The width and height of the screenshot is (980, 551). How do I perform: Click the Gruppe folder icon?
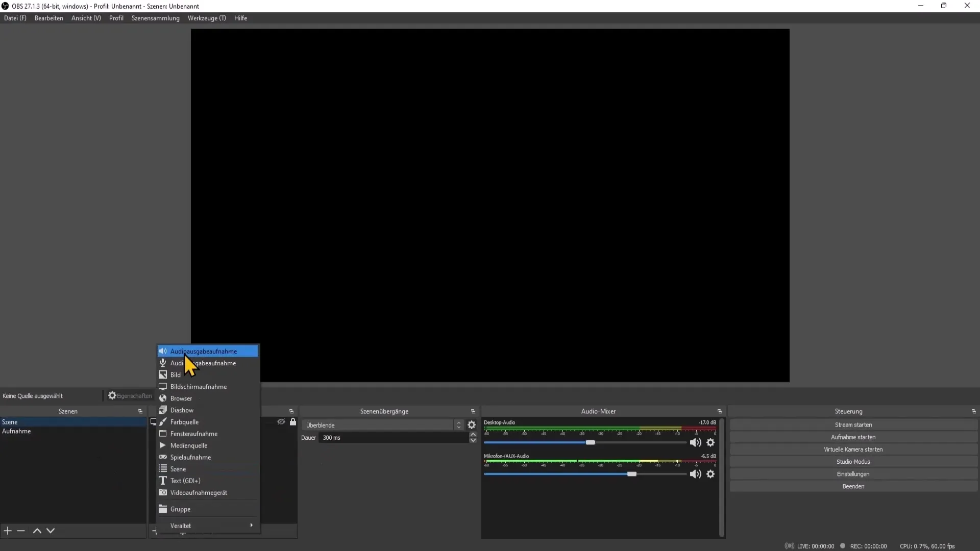pyautogui.click(x=163, y=509)
